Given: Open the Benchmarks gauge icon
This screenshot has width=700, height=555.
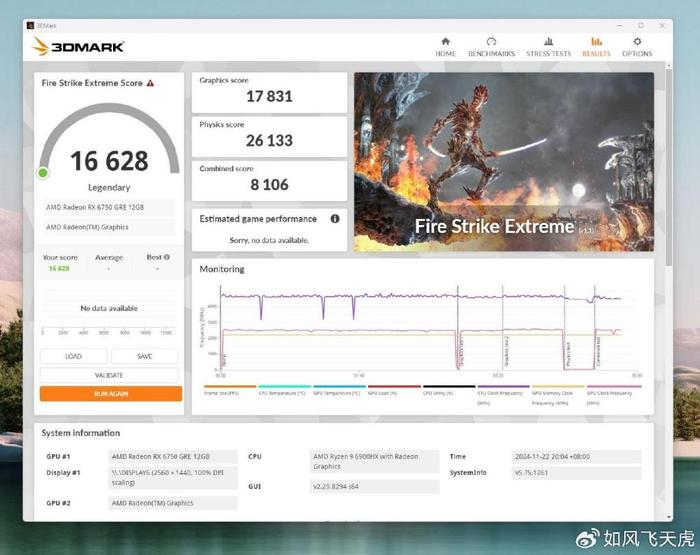Looking at the screenshot, I should pos(491,42).
